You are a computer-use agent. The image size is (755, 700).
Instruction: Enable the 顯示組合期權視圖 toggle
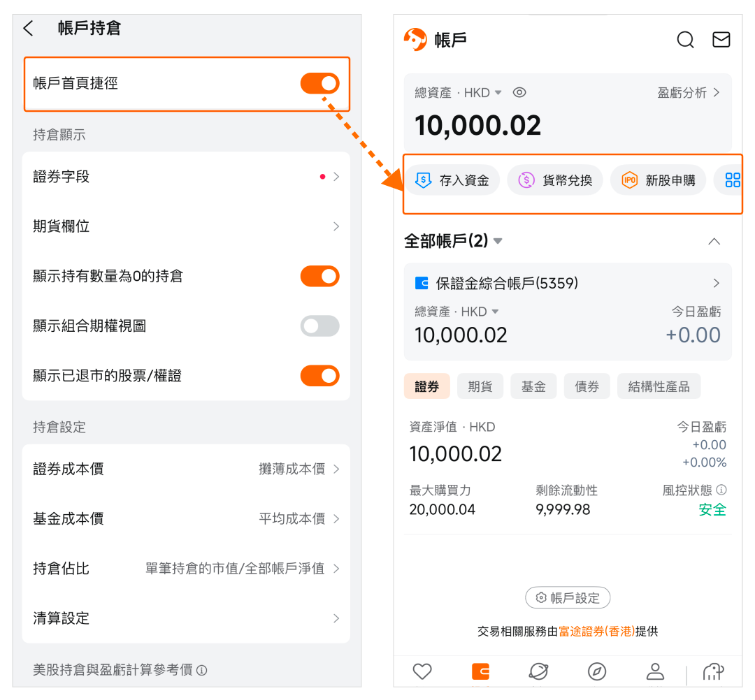pyautogui.click(x=319, y=326)
